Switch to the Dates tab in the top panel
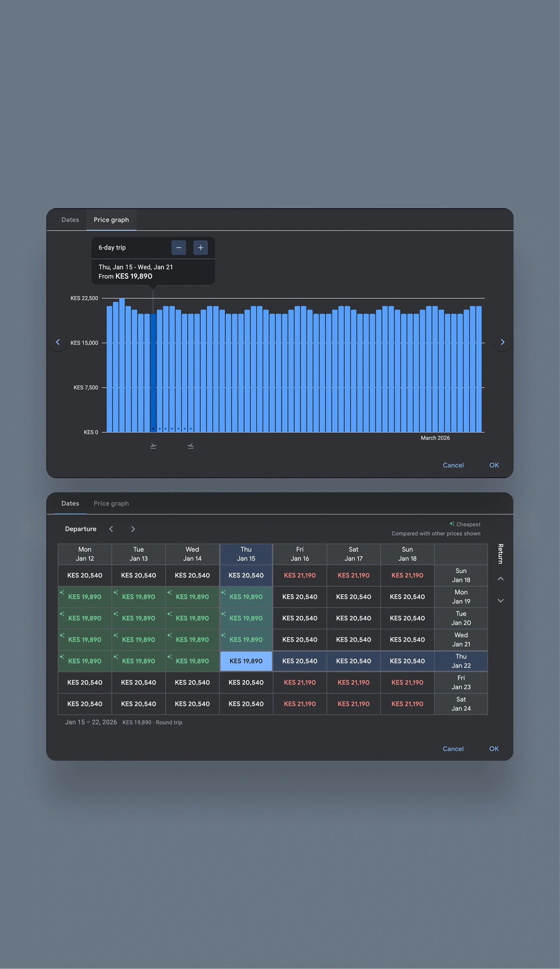This screenshot has height=969, width=560. point(70,220)
